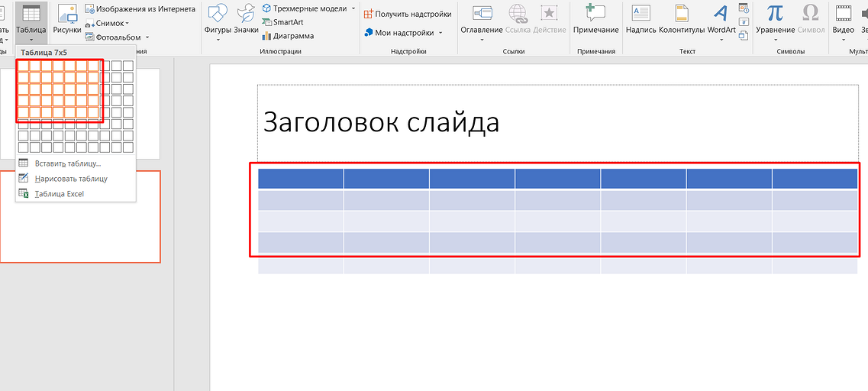Insert a SmartArt graphic

tap(282, 22)
